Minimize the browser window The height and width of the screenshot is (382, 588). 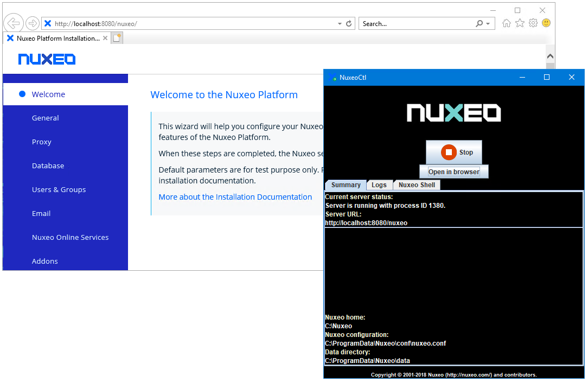[x=493, y=10]
